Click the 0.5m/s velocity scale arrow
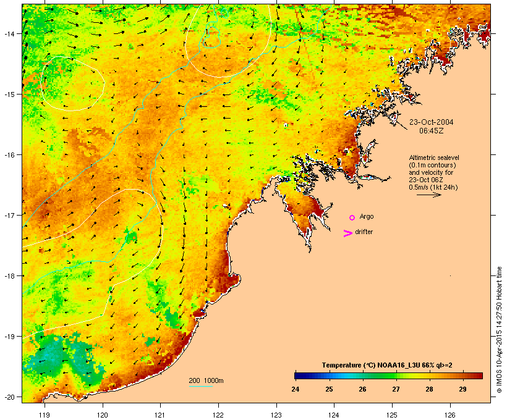The width and height of the screenshot is (507, 420). pyautogui.click(x=429, y=195)
